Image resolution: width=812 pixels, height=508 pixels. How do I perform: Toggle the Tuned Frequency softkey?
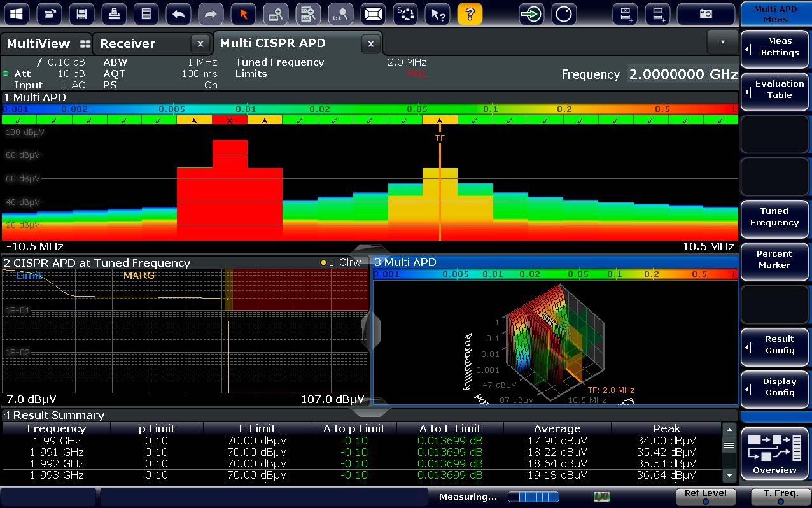click(774, 217)
